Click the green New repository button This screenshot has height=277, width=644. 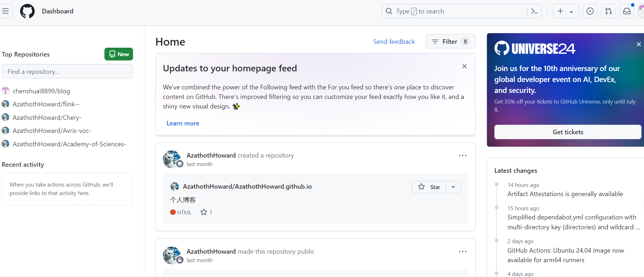coord(119,54)
